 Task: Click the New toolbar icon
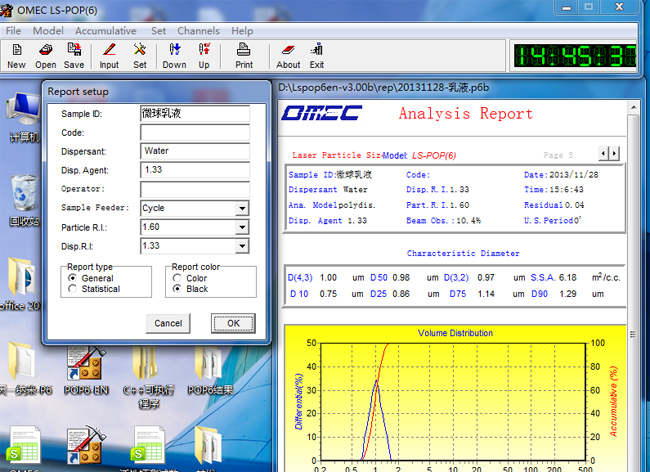17,56
